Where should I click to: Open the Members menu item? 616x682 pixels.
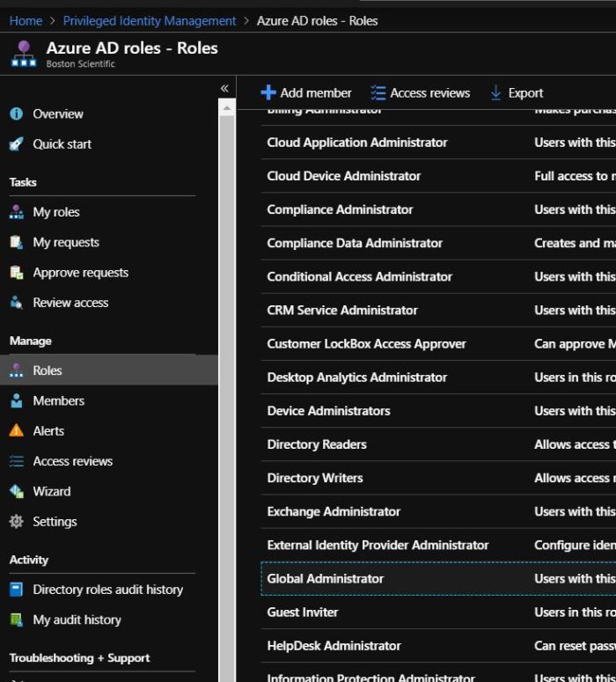(x=58, y=401)
